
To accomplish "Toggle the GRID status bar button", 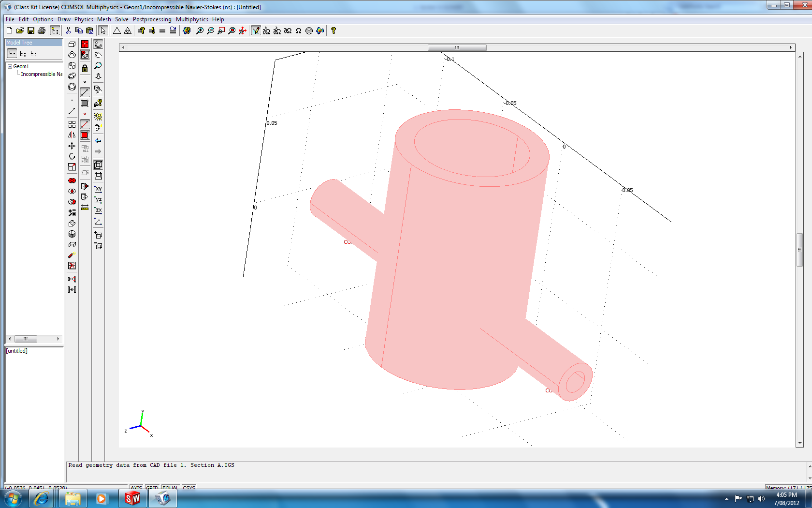I will (x=152, y=488).
